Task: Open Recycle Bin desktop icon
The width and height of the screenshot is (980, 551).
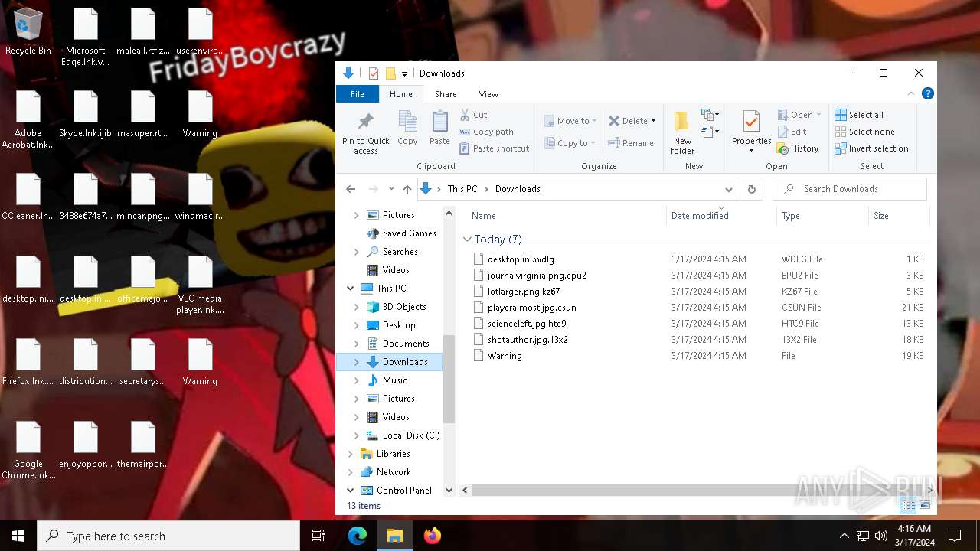Action: pyautogui.click(x=28, y=32)
